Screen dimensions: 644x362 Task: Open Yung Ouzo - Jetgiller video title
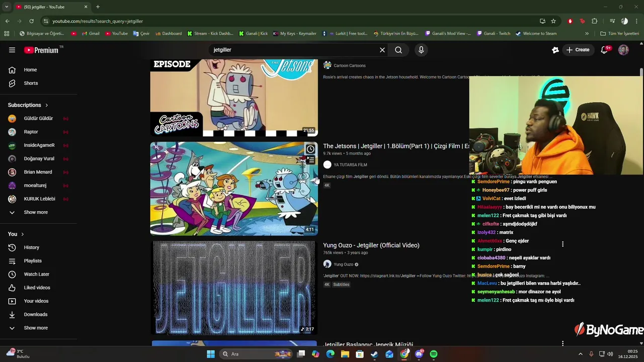[x=371, y=245]
